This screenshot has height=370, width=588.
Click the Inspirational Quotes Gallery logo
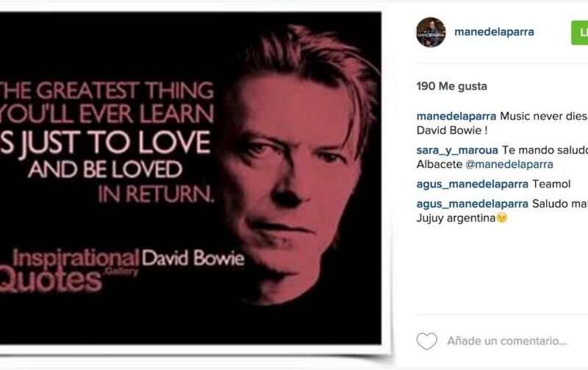[x=70, y=270]
